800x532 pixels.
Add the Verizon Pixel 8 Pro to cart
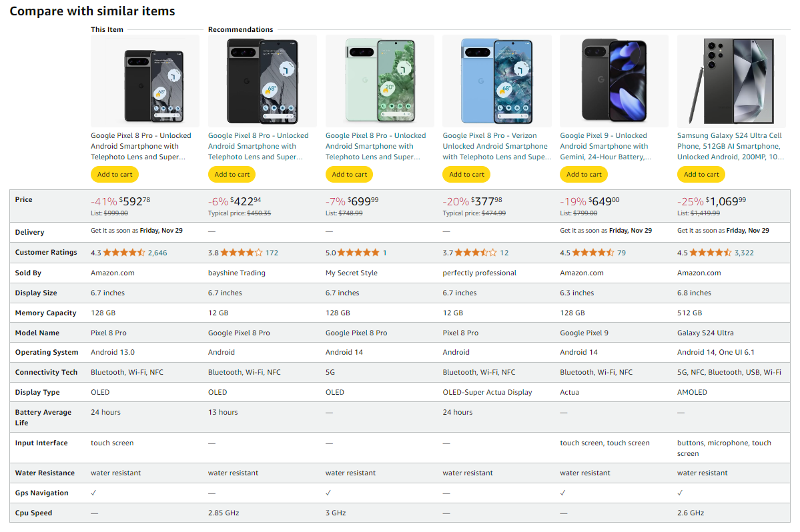click(x=466, y=174)
